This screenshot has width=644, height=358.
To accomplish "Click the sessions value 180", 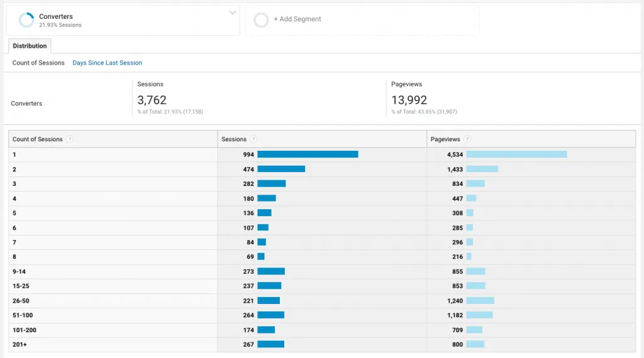I will tap(248, 198).
